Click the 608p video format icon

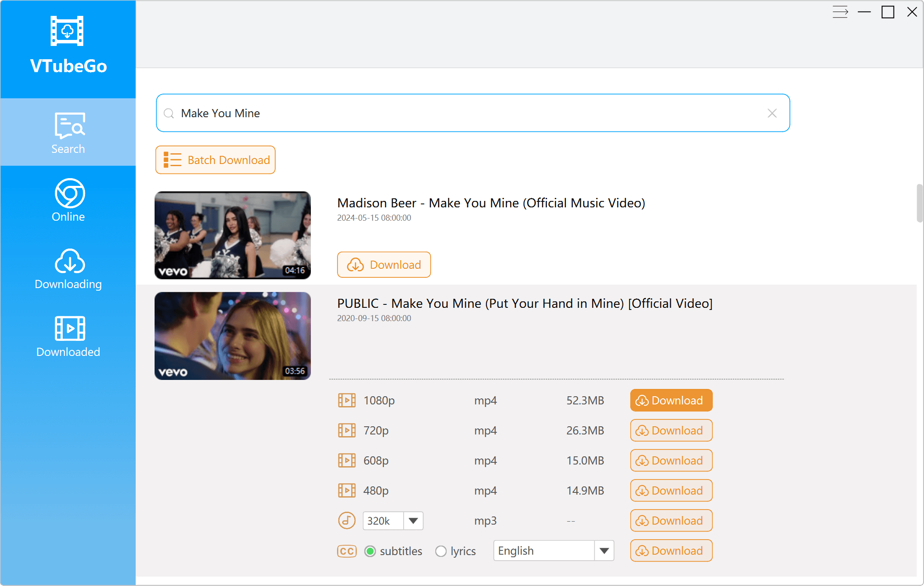pyautogui.click(x=346, y=461)
